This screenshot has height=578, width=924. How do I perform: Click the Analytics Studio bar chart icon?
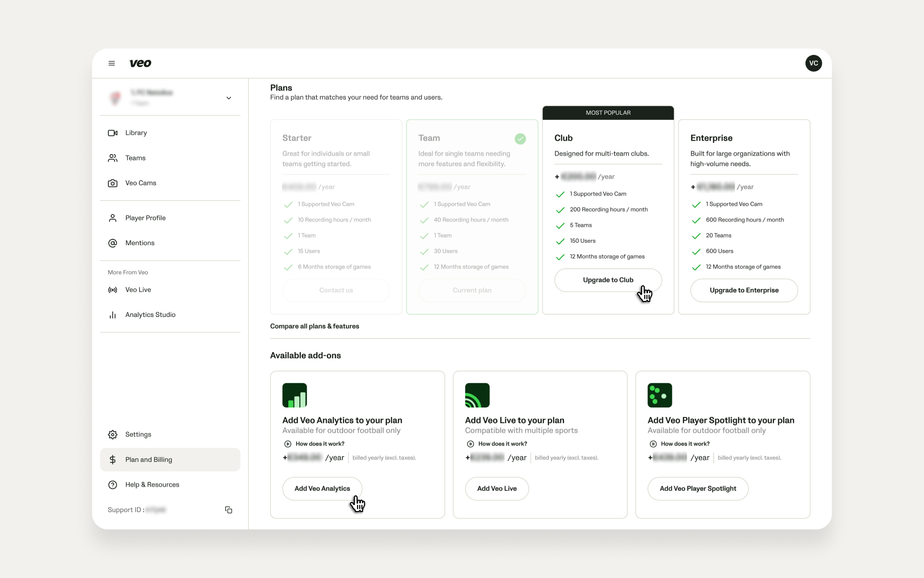(x=113, y=315)
